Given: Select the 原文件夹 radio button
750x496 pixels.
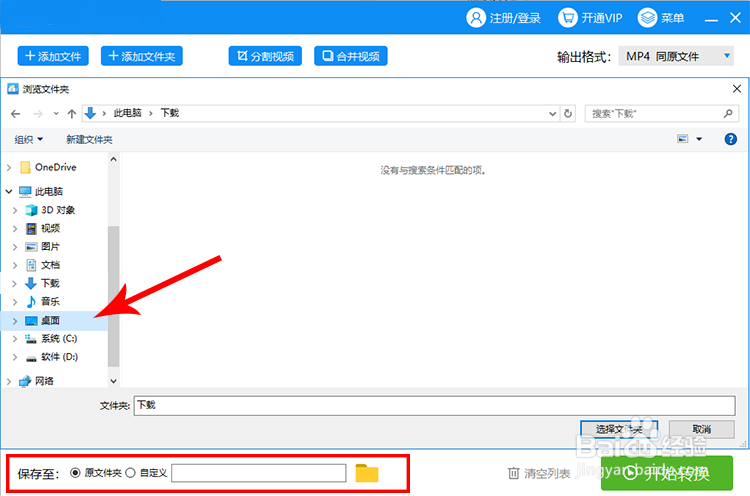Looking at the screenshot, I should (75, 473).
